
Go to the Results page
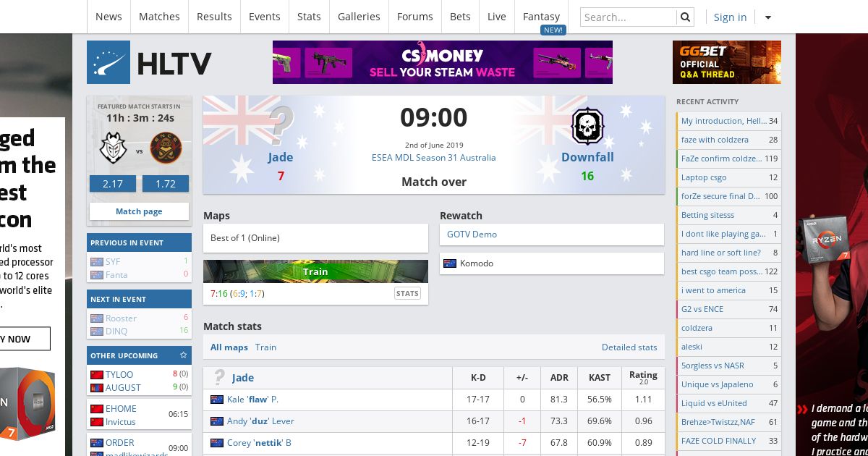click(214, 17)
